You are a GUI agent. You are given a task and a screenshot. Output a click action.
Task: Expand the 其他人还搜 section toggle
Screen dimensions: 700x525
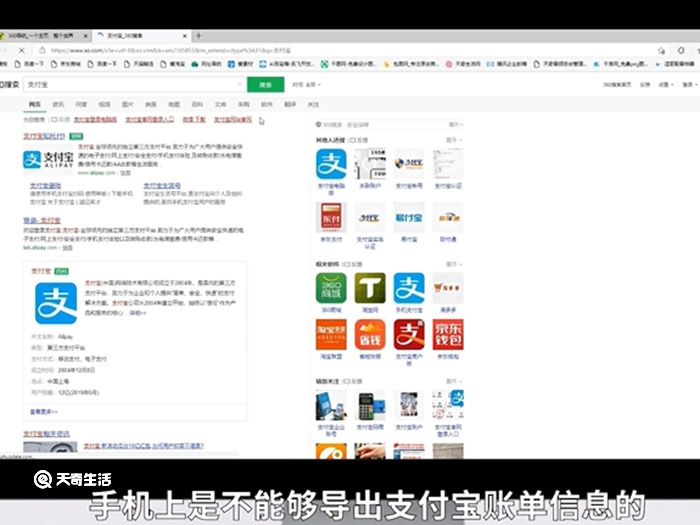tap(454, 140)
